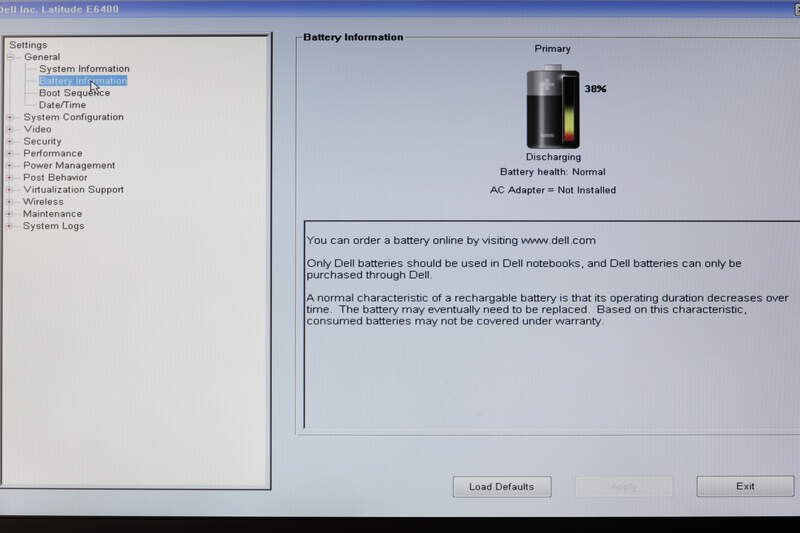
Task: Open Boot Sequence settings
Action: (74, 93)
